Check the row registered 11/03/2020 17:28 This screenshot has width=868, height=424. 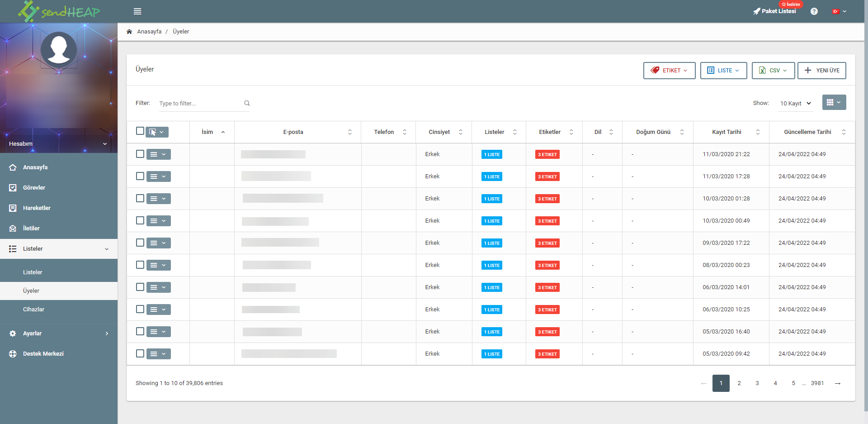140,176
